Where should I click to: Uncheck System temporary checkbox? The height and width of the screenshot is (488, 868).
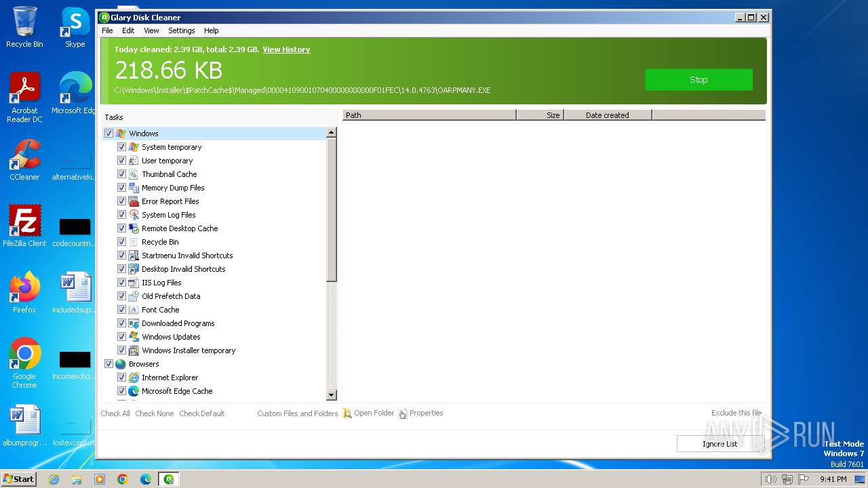(x=121, y=147)
